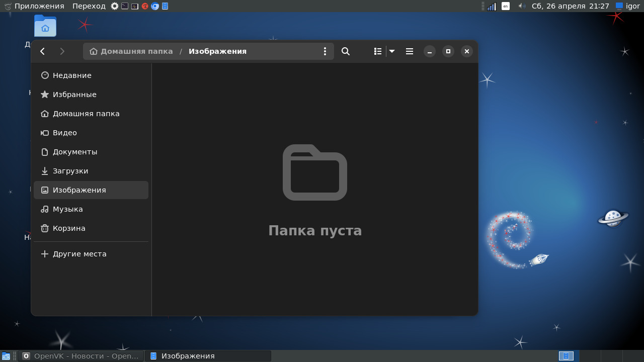Screen dimensions: 644x362
Task: Go back to the previous folder
Action: [43, 51]
